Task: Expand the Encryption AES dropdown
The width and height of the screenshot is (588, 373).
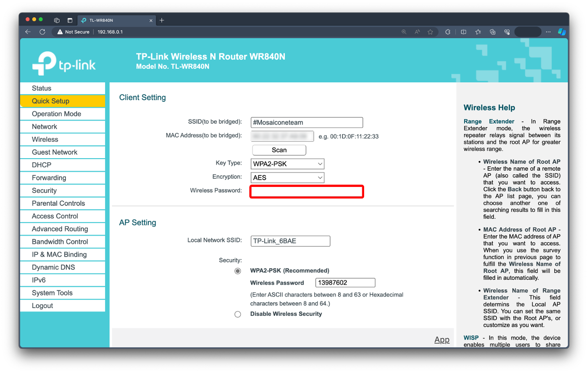Action: point(287,177)
